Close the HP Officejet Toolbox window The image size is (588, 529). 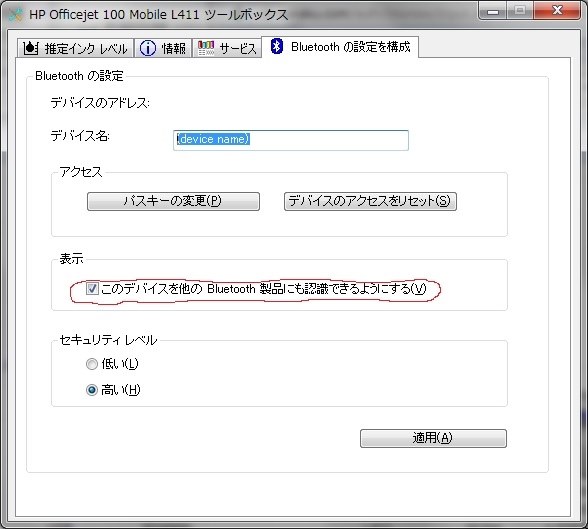tap(557, 11)
